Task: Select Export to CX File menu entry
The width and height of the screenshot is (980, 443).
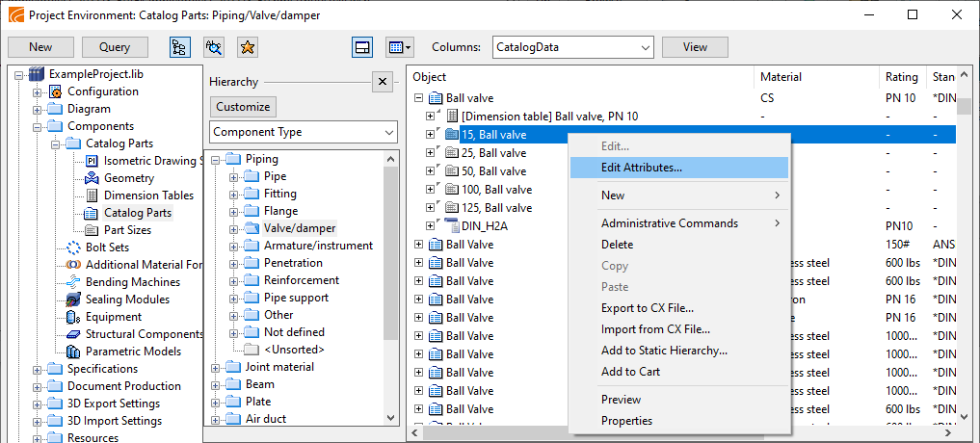Action: point(647,308)
